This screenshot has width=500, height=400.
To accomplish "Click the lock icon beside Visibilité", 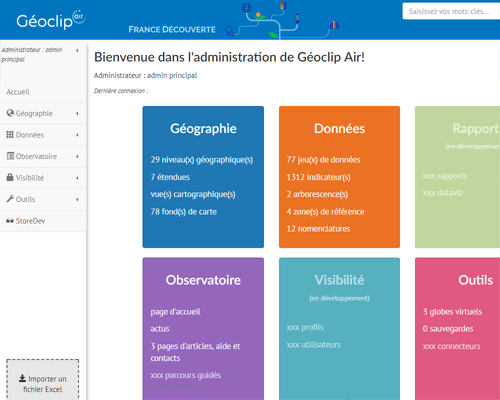I will (x=10, y=177).
